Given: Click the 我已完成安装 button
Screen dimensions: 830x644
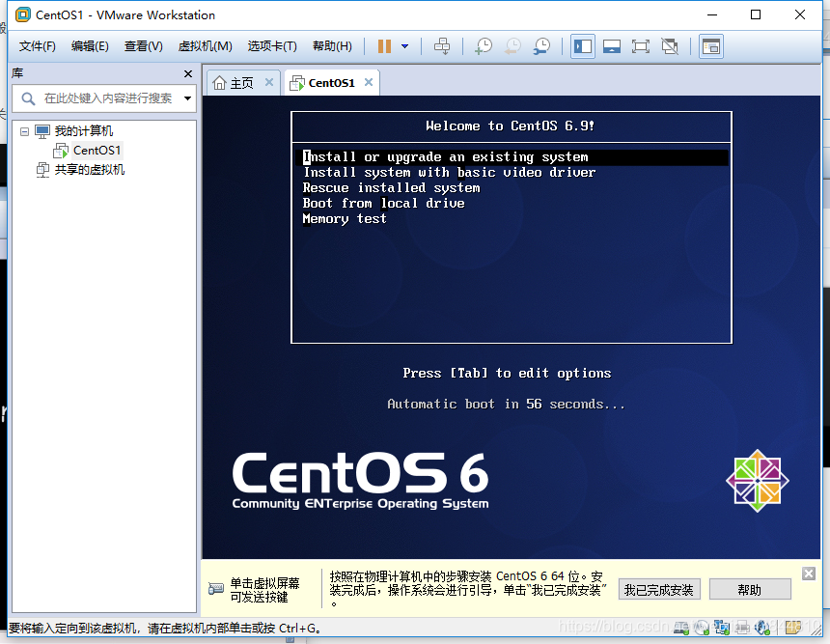Looking at the screenshot, I should (659, 590).
